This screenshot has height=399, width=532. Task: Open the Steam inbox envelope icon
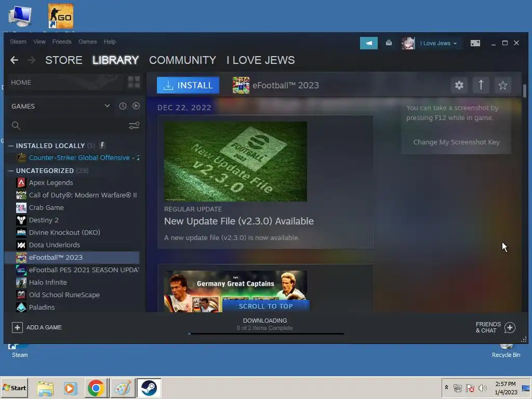coord(389,43)
